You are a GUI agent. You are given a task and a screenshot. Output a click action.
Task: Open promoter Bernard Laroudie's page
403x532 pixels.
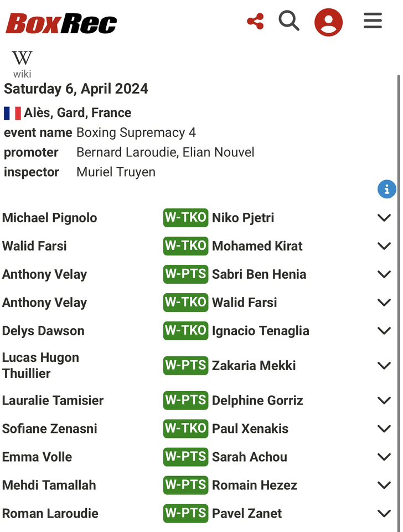(127, 152)
